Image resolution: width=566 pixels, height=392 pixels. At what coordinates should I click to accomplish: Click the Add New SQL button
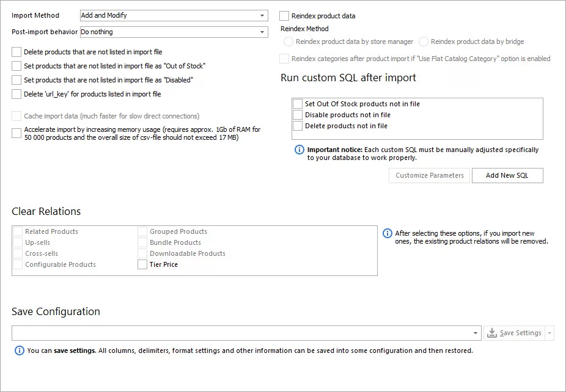507,175
